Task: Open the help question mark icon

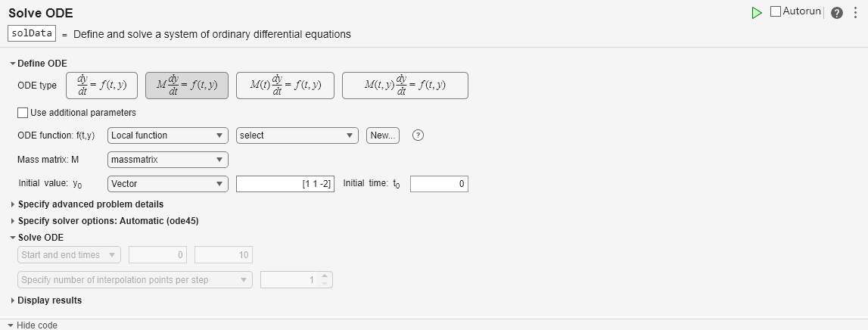Action: [836, 13]
